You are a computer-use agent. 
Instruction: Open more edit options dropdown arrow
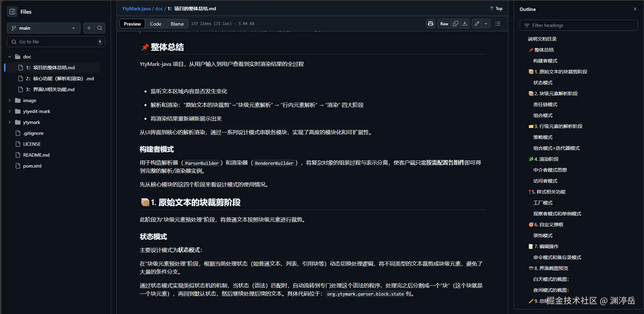(486, 24)
